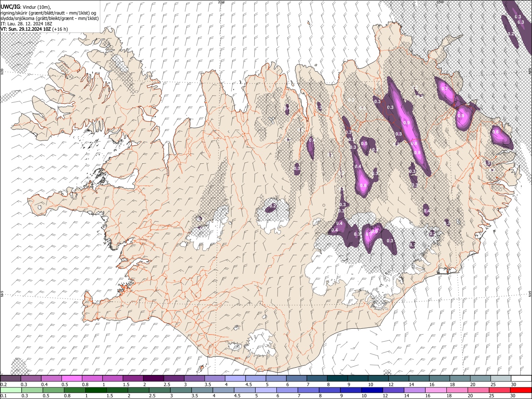Screen dimensions: 532x399
Task: Select the bright pink top-row swatch starting at 0.5
Action: tap(72, 378)
